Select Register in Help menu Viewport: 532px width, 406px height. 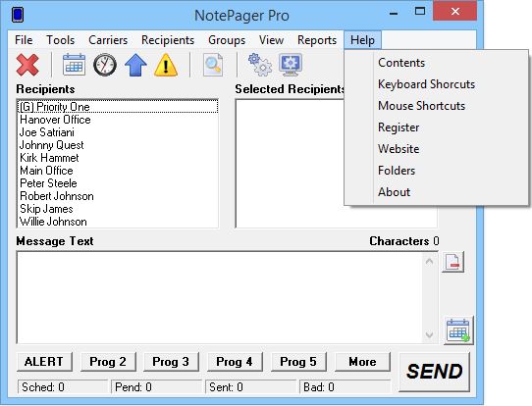[437, 127]
